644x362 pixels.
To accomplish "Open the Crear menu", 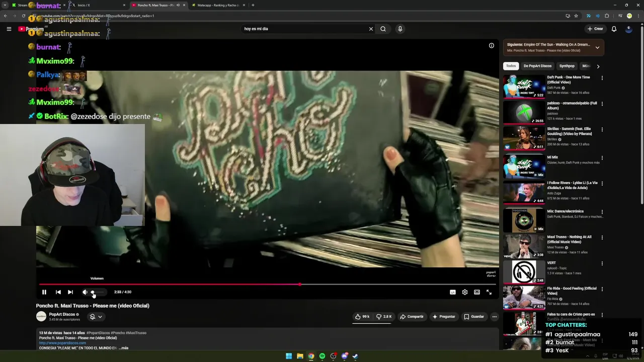I will click(x=595, y=29).
